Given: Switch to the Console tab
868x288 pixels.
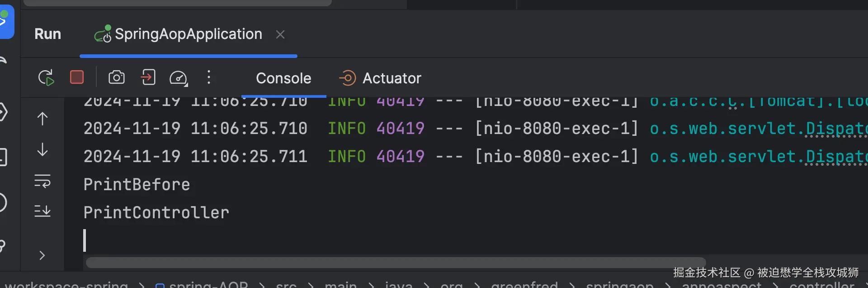Looking at the screenshot, I should [x=283, y=78].
